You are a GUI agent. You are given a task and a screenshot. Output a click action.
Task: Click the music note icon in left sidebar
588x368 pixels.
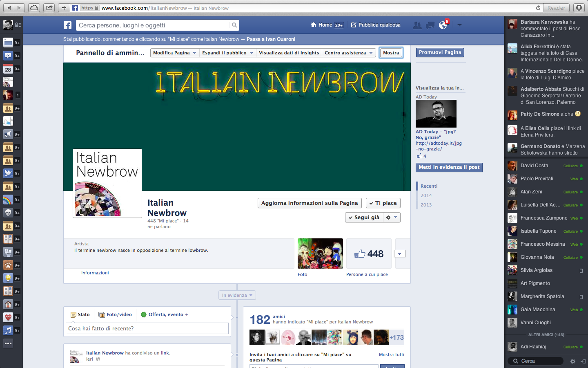8,330
